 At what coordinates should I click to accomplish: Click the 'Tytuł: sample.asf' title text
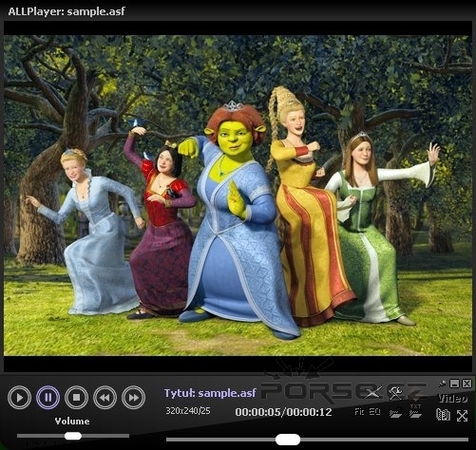[210, 393]
